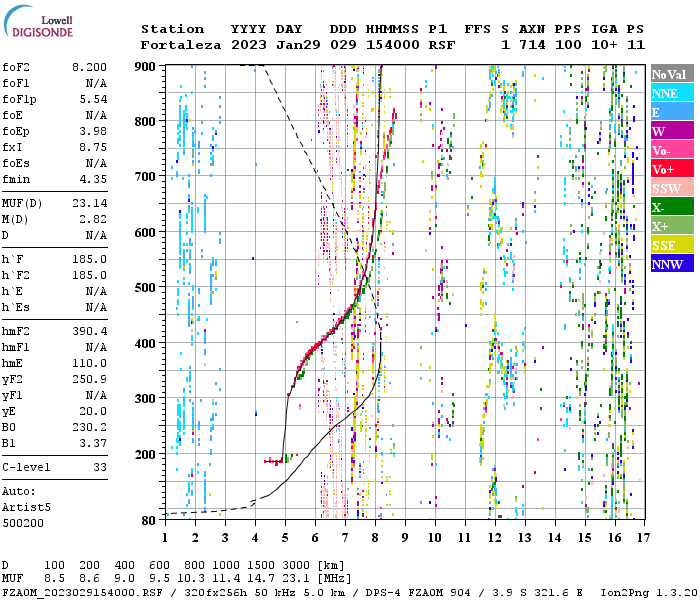Click the station name Fortaleza
This screenshot has width=700, height=600.
tap(181, 45)
